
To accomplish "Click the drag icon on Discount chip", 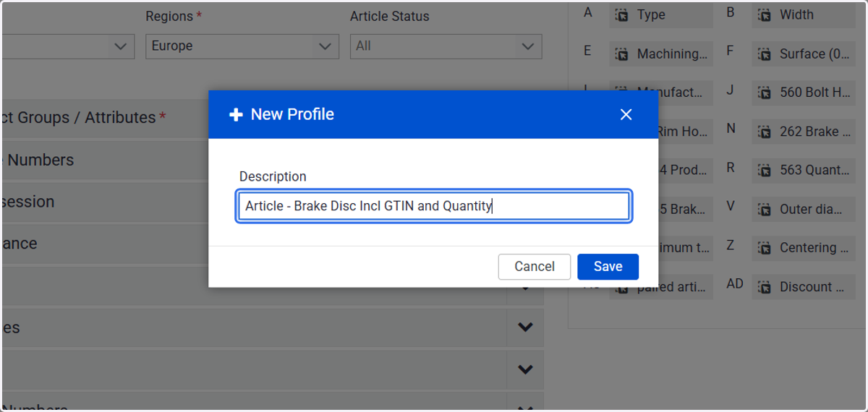I will coord(764,287).
